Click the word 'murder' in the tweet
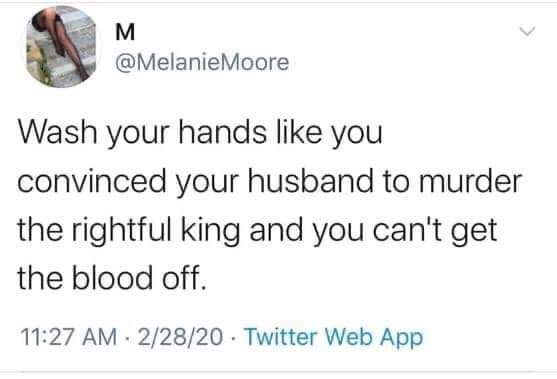 coord(470,182)
